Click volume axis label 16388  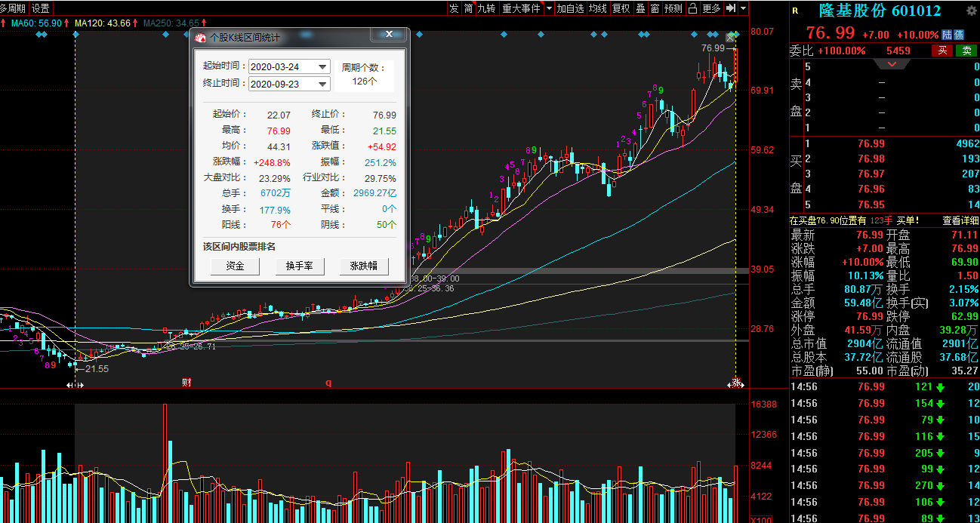click(x=765, y=404)
